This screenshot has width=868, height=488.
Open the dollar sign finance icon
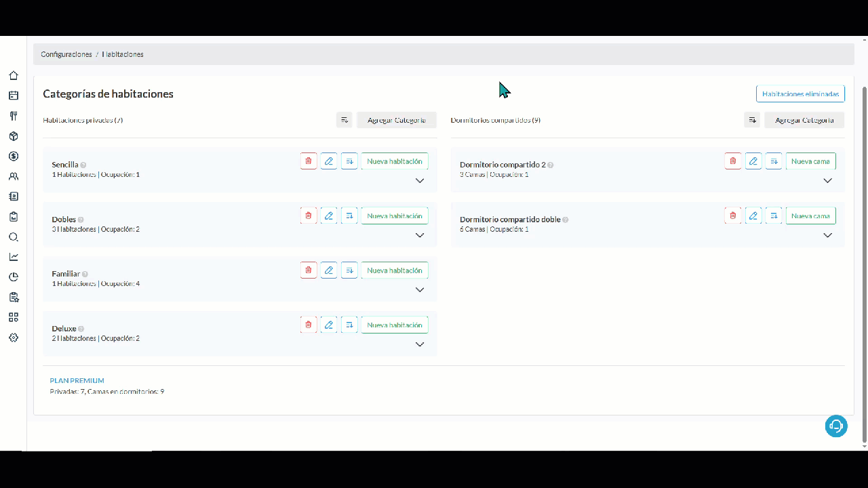click(x=14, y=156)
